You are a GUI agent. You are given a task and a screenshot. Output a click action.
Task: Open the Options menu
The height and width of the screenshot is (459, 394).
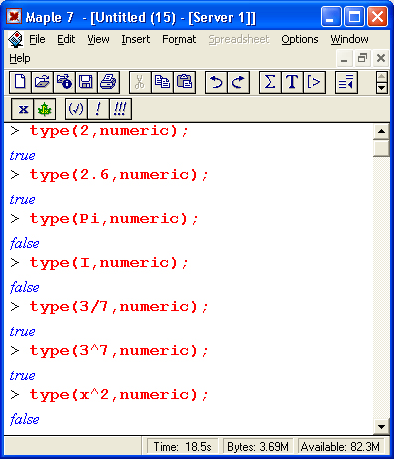pos(300,39)
